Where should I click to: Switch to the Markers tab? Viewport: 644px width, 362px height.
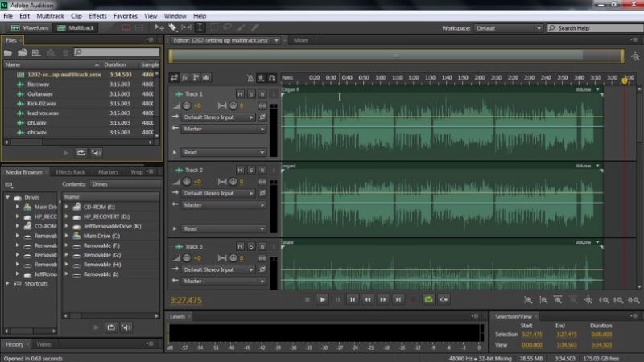click(108, 172)
